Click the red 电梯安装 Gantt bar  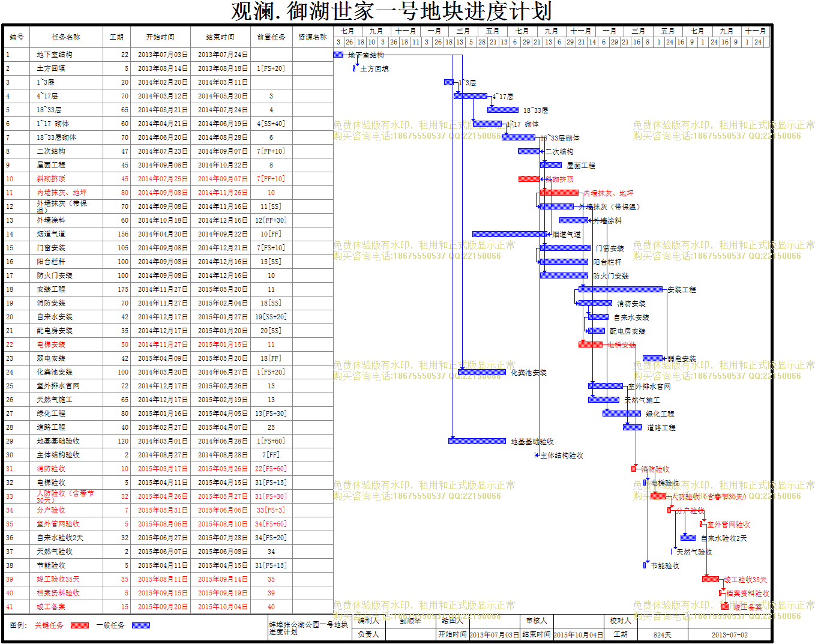(x=591, y=345)
